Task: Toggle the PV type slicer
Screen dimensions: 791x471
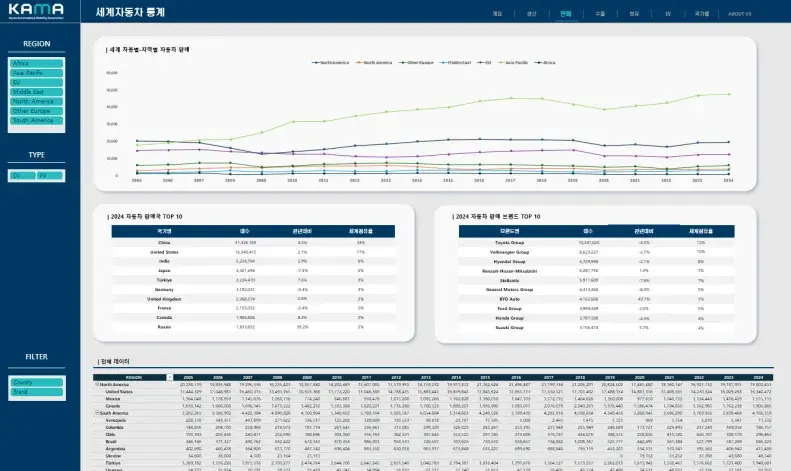Action: click(50, 175)
